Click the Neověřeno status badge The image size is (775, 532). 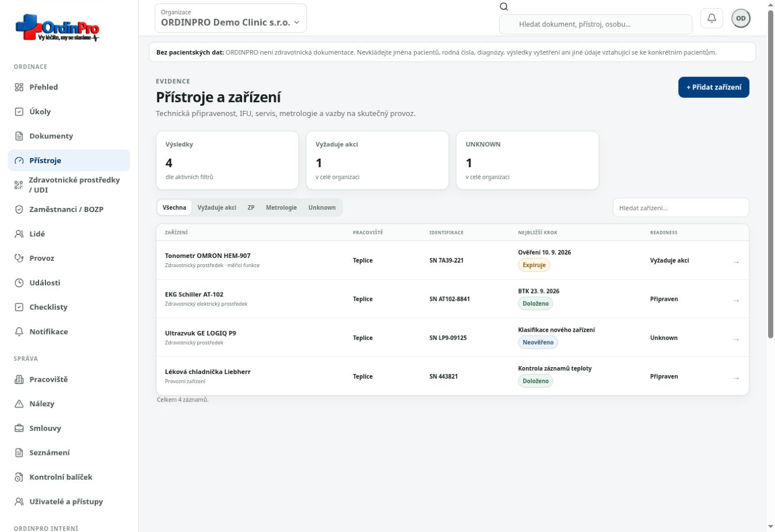(538, 342)
